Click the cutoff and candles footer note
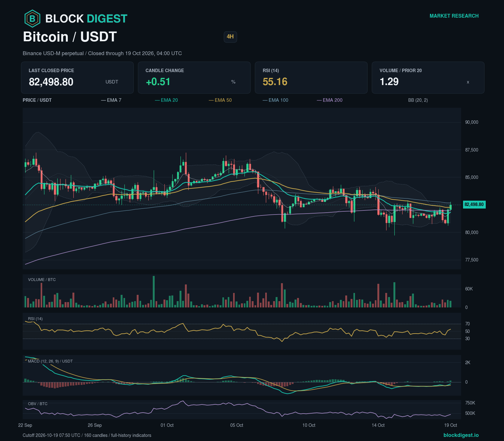Viewport: 504px width, 441px height. [87, 435]
